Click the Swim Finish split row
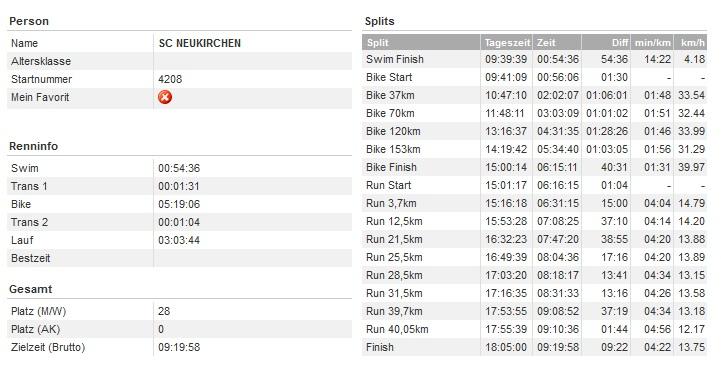 click(x=535, y=59)
